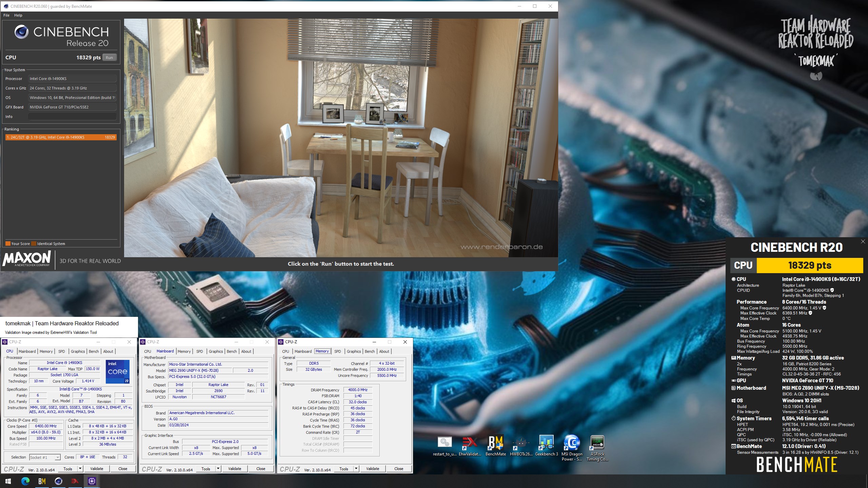Open the SPD tab in the CPU-Z Memory window
Viewport: 868px width, 488px height.
tap(337, 351)
